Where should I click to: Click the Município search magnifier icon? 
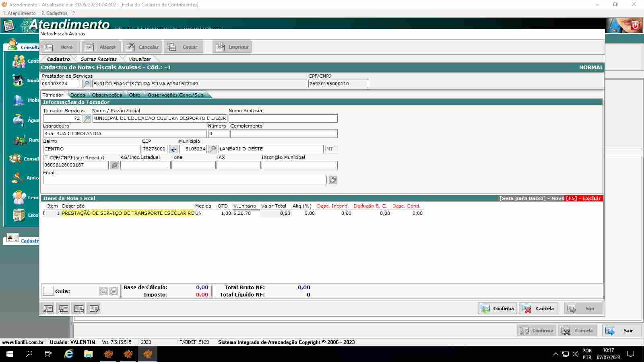pos(213,149)
